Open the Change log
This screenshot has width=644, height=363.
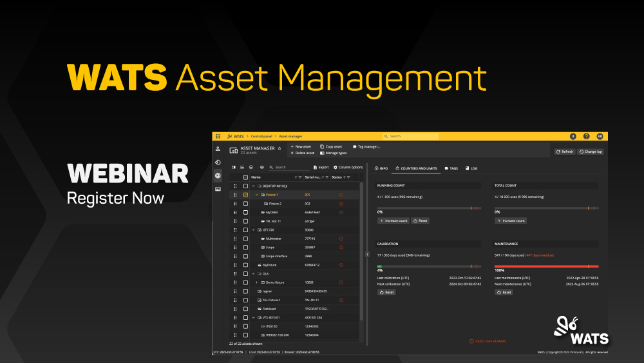click(591, 152)
